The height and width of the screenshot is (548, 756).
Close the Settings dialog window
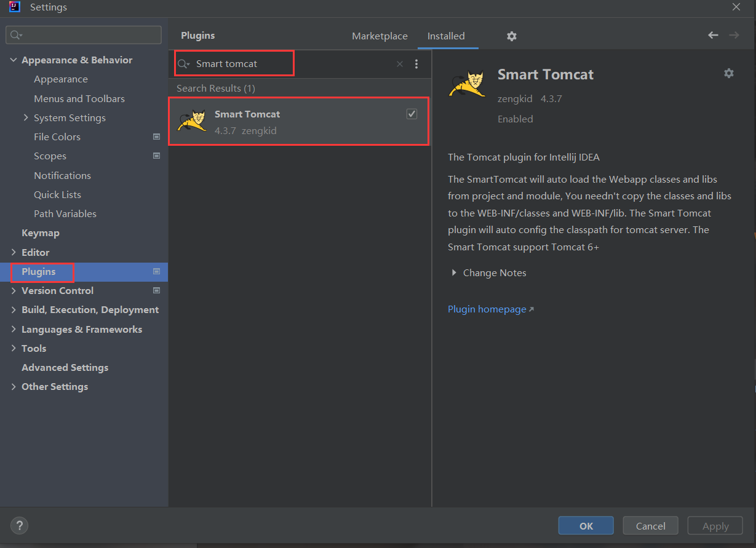pyautogui.click(x=736, y=7)
